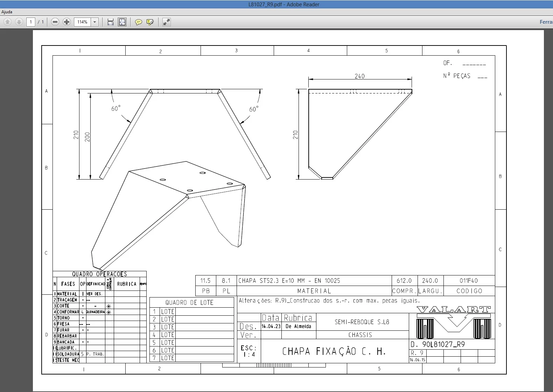Image resolution: width=553 pixels, height=392 pixels.
Task: Add a sticky note comment
Action: 139,22
